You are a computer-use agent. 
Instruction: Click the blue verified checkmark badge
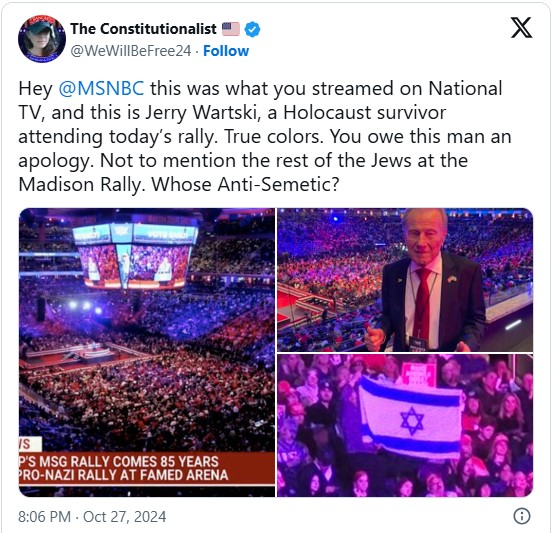(253, 29)
